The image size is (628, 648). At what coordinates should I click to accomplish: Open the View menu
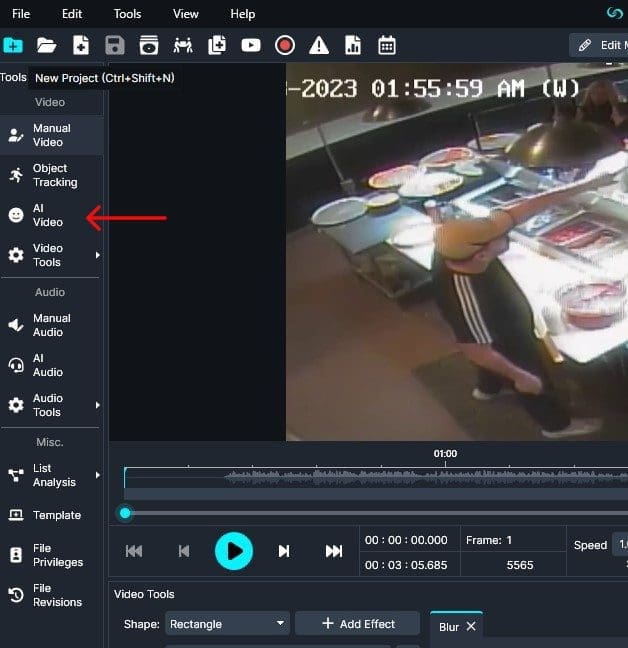[186, 14]
